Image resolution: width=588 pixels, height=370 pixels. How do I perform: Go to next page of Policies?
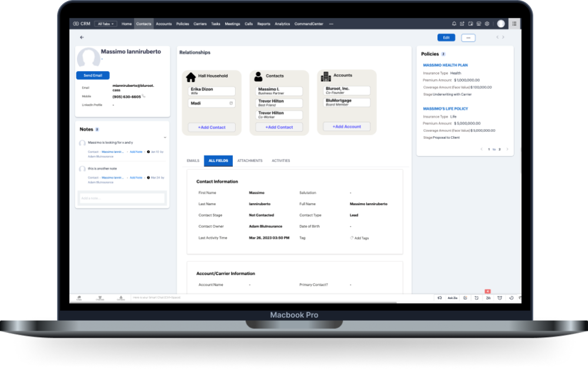tap(507, 149)
